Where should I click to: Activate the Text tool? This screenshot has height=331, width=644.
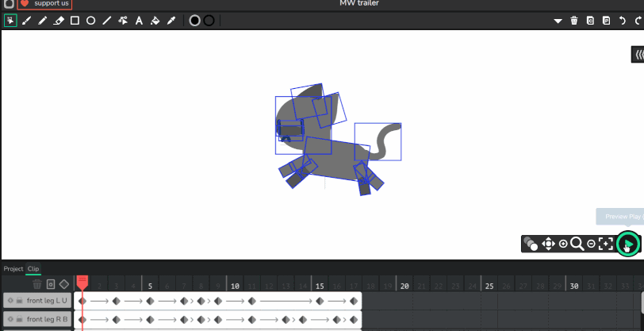139,21
